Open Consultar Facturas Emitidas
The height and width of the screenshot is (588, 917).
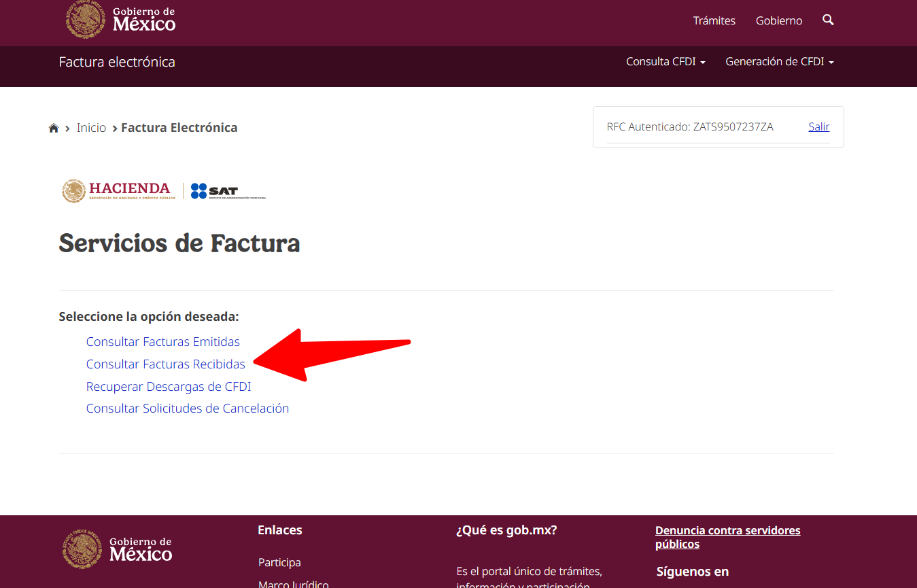[x=162, y=342]
